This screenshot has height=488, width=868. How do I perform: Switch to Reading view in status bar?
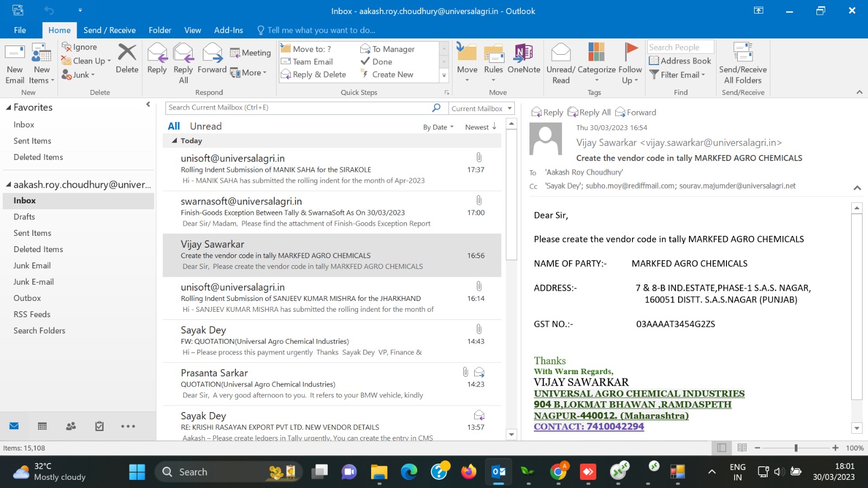pos(742,448)
